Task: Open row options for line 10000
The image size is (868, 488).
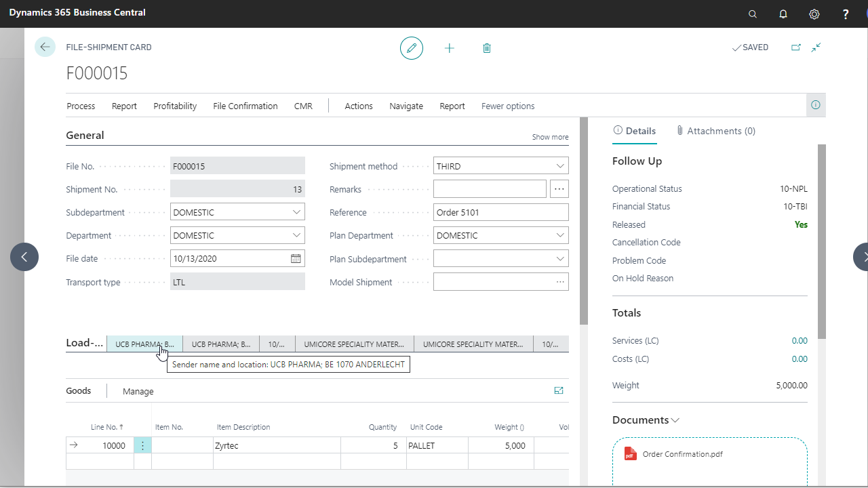Action: (142, 445)
